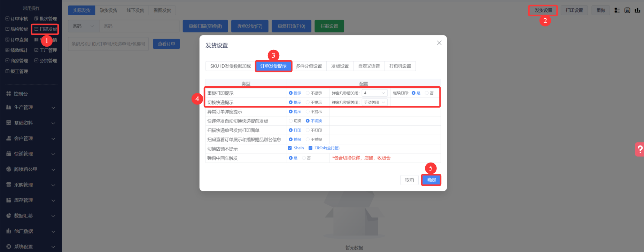Open 品检验货 shortcut in sidebar
644x252 pixels.
17,29
